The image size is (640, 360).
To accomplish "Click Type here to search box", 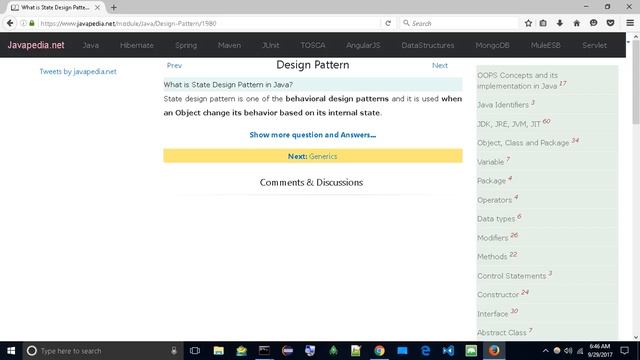I will 103,351.
